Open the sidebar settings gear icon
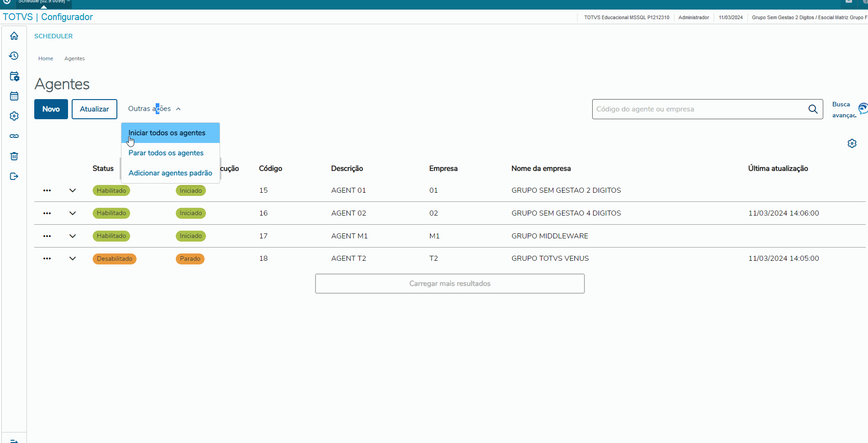The width and height of the screenshot is (868, 443). (x=14, y=116)
